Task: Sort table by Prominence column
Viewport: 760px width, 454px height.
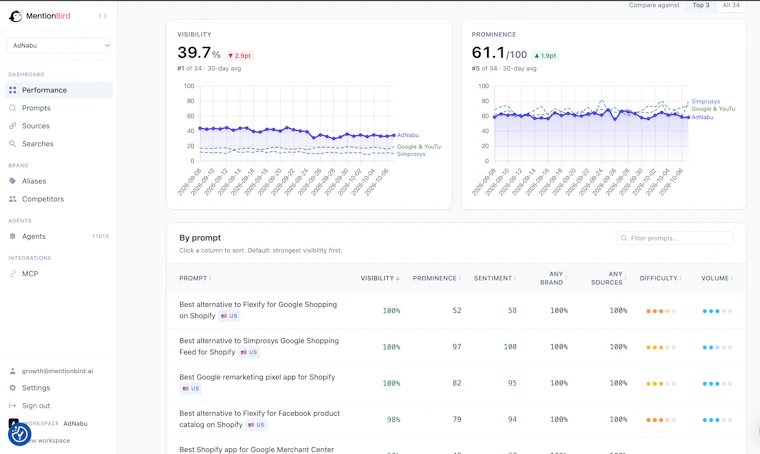Action: point(437,278)
